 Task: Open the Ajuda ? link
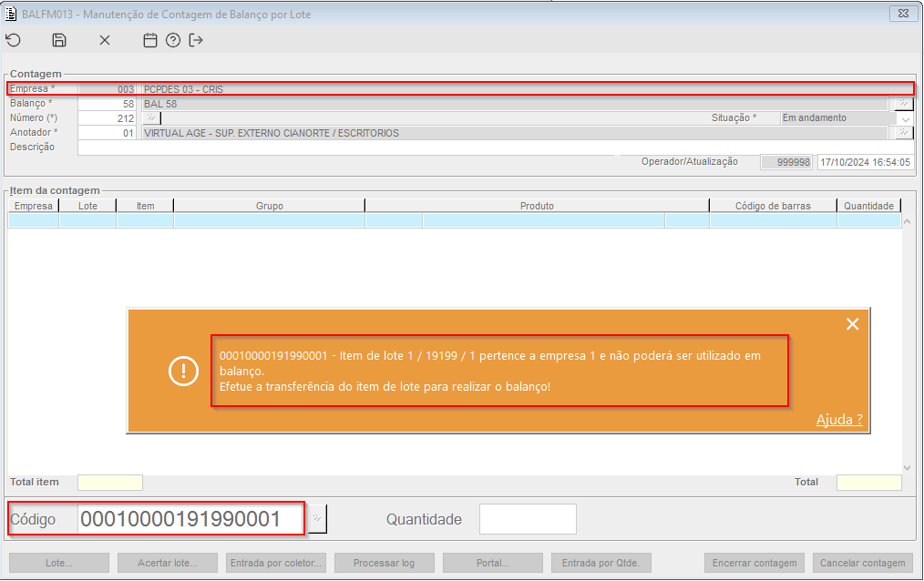pos(839,420)
